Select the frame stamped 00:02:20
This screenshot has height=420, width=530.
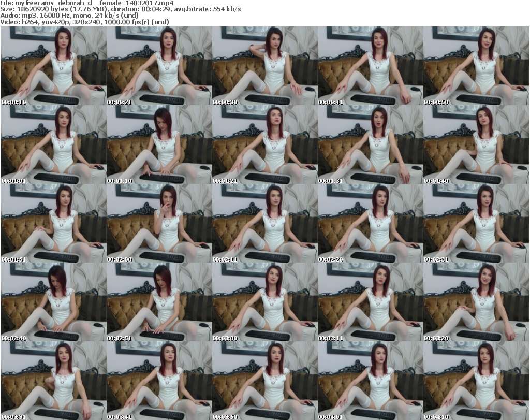click(371, 224)
